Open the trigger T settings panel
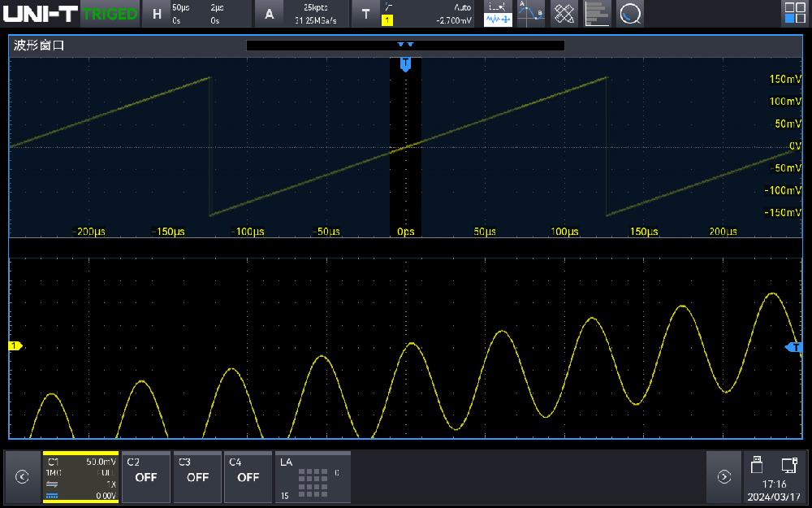812x508 pixels. coord(365,14)
